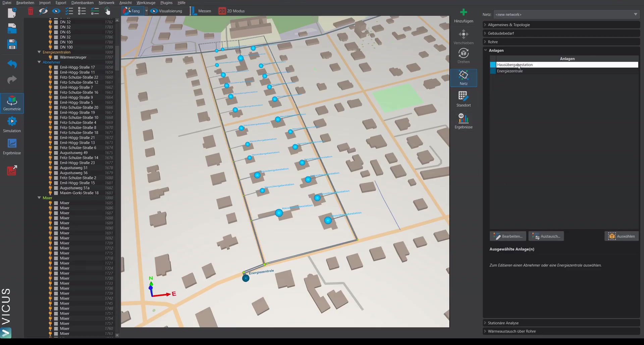Viewport: 644px width, 345px height.
Task: Expand Allgemeines & Topologie section
Action: [x=561, y=25]
